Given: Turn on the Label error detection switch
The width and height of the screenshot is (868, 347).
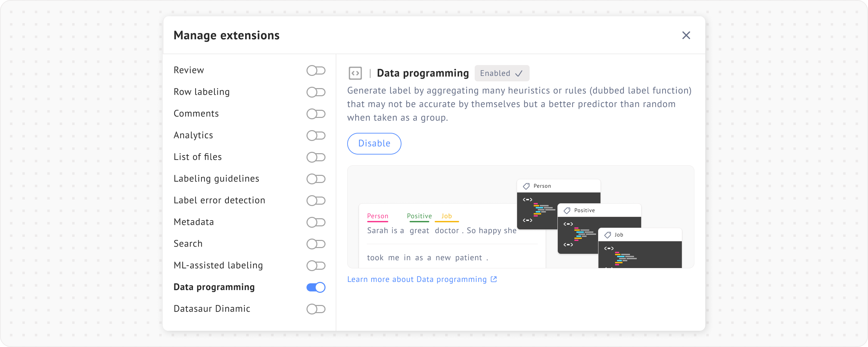Looking at the screenshot, I should tap(316, 201).
